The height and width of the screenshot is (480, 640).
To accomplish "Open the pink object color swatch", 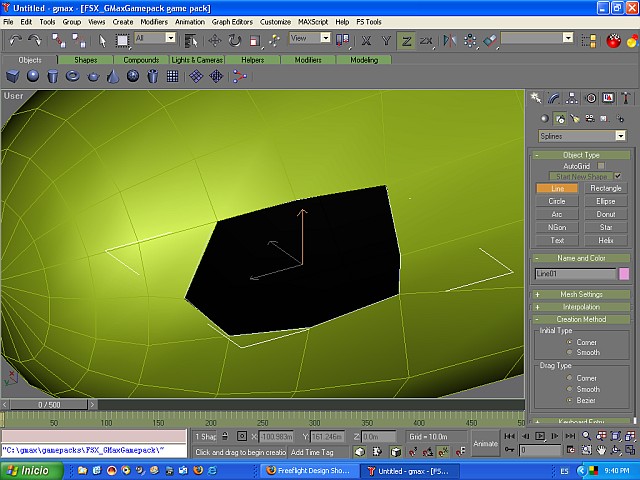I will point(624,273).
